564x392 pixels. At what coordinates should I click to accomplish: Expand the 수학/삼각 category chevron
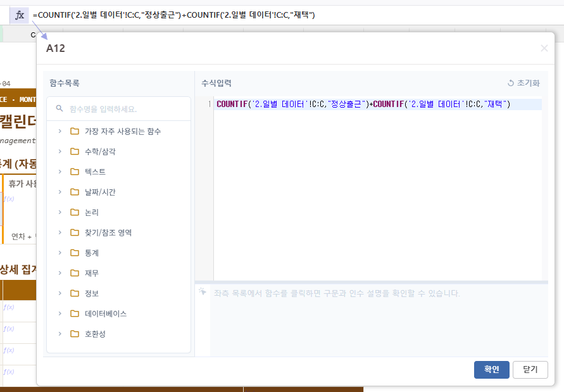(60, 151)
